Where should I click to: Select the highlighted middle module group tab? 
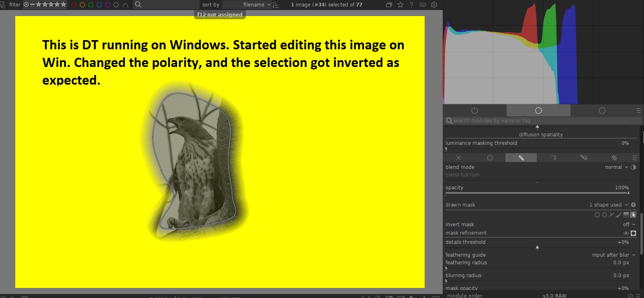point(538,110)
